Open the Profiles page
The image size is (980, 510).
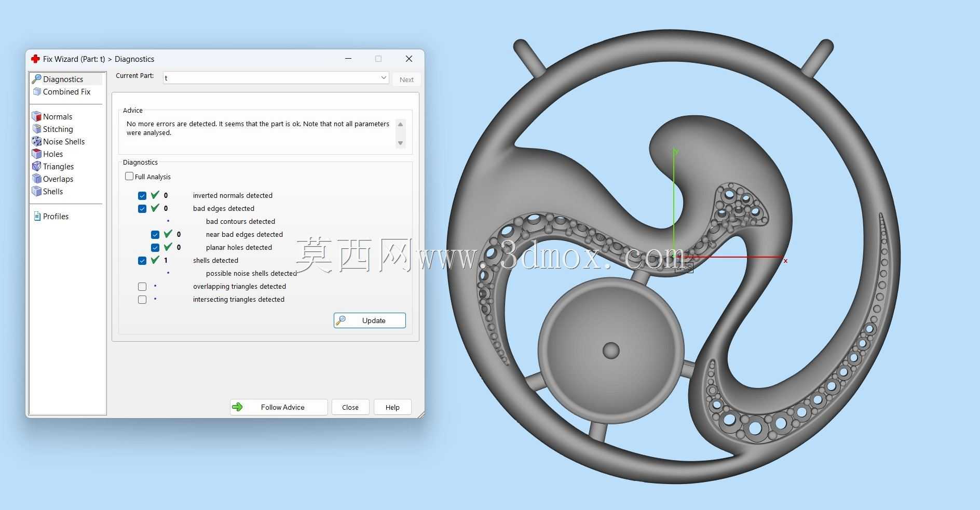(x=56, y=216)
